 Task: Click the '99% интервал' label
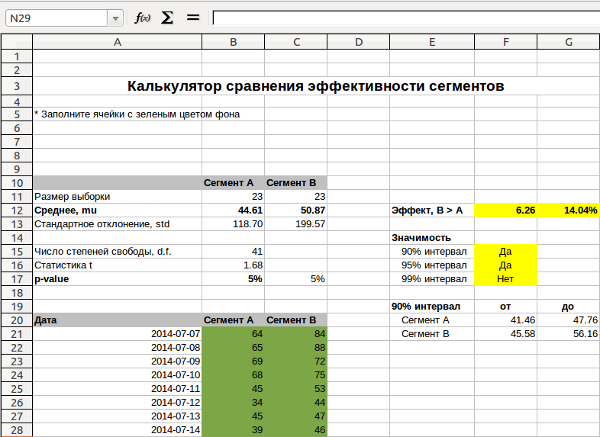434,279
